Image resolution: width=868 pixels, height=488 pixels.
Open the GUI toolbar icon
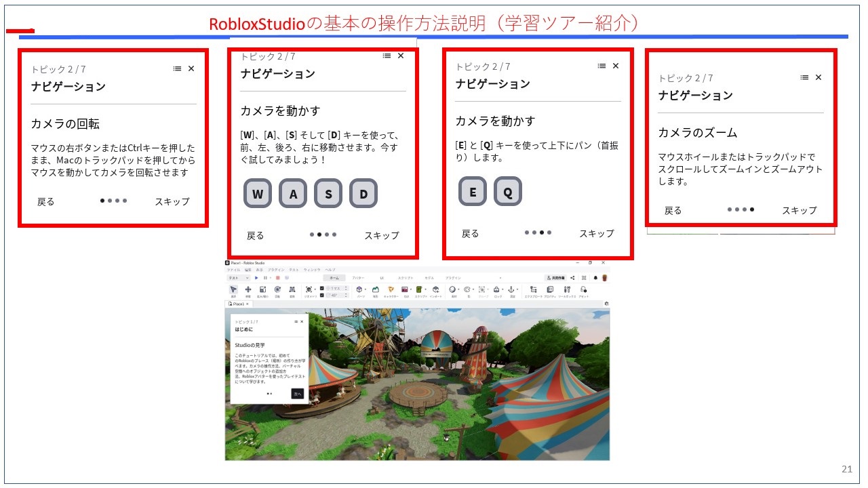pyautogui.click(x=406, y=290)
